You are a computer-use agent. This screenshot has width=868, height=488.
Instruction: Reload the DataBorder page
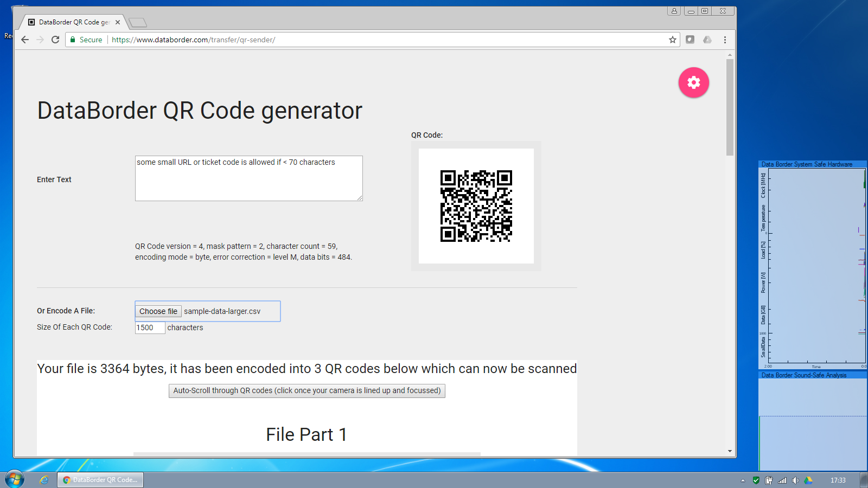(55, 40)
